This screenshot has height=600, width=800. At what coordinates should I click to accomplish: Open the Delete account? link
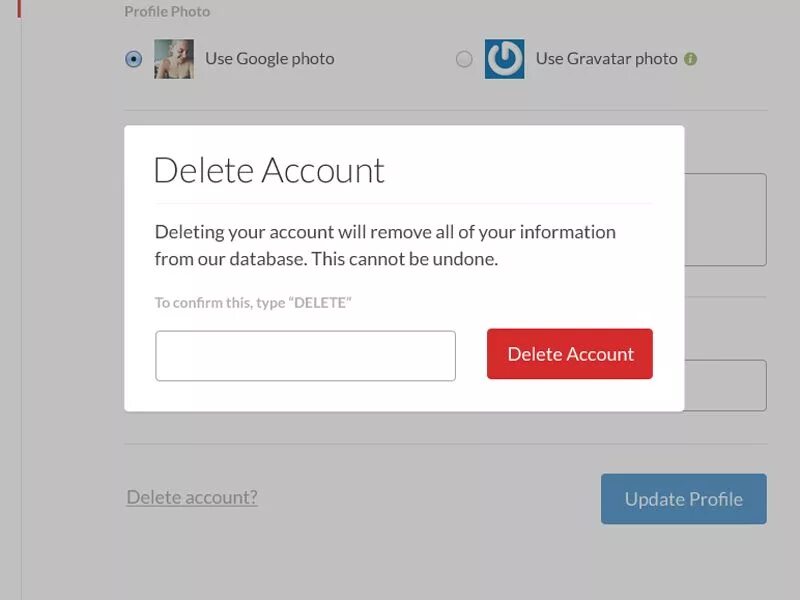coord(192,497)
